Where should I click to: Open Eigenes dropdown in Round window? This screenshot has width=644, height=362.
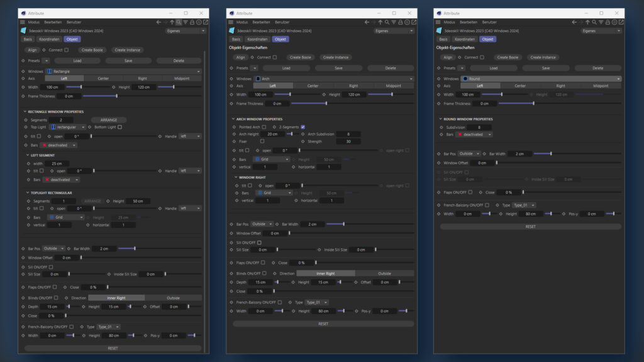pyautogui.click(x=601, y=31)
